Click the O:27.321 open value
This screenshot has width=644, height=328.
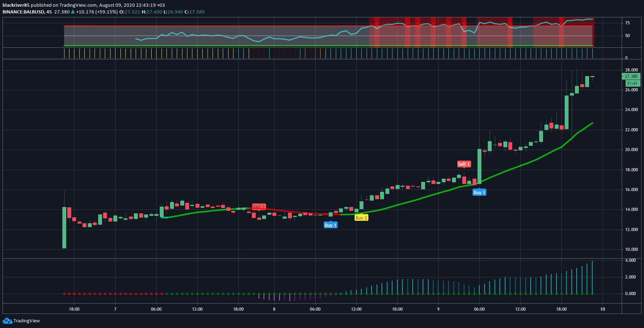pyautogui.click(x=130, y=12)
